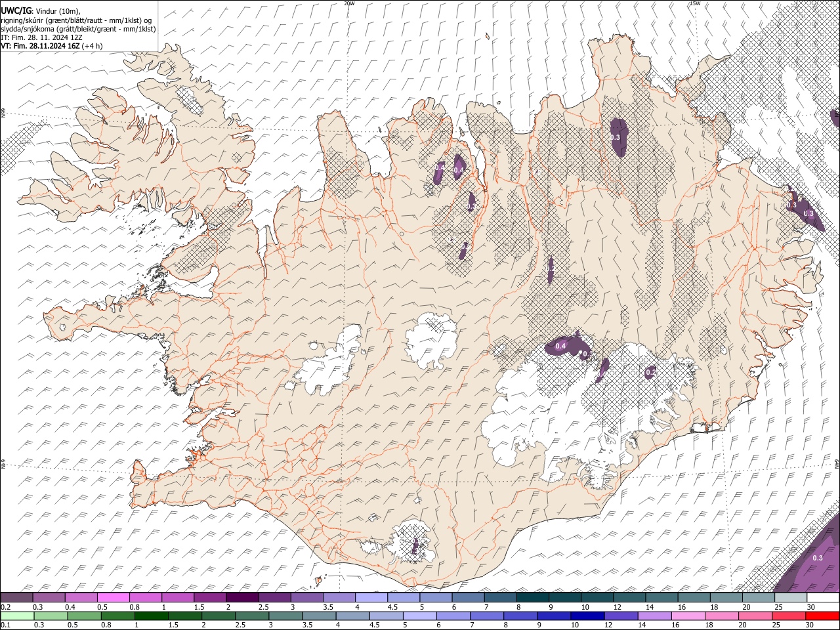Screen dimensions: 840x630
Task: Pick the lower-row blue swatch between 8 and 9
Action: tap(520, 616)
